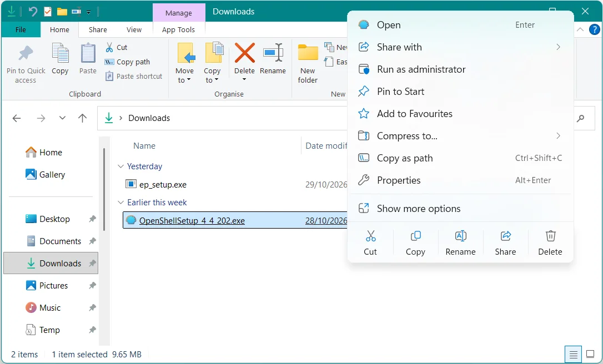This screenshot has width=603, height=364.
Task: Click the search magnifier icon
Action: coord(580,118)
